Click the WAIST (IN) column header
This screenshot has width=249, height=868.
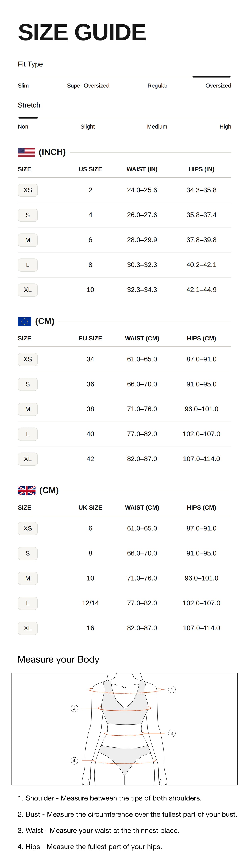click(x=142, y=169)
